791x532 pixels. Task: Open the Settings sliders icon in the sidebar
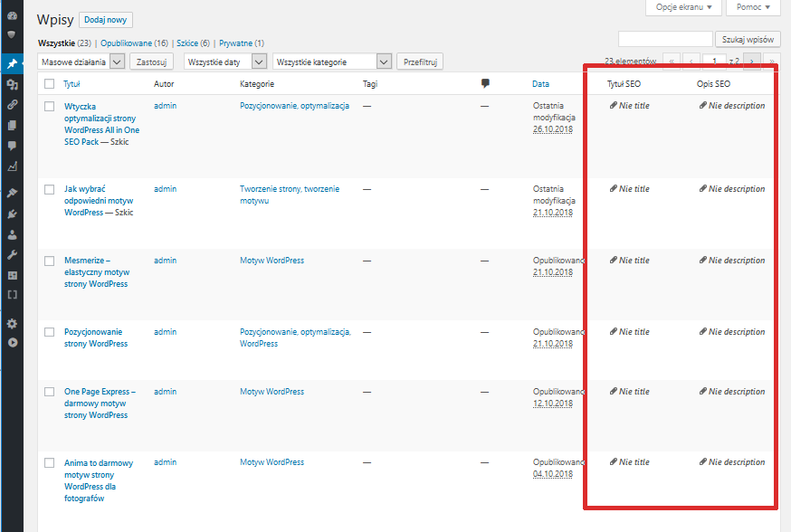pyautogui.click(x=12, y=275)
